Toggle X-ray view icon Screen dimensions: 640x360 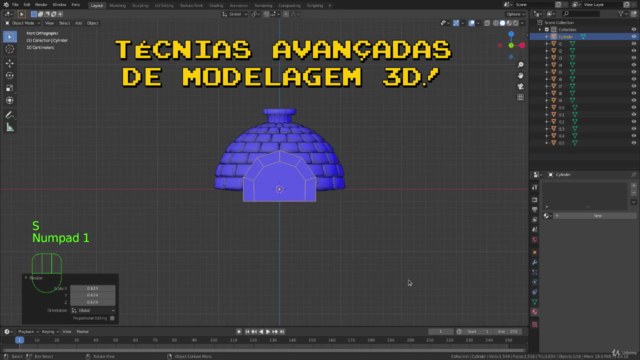coord(487,23)
